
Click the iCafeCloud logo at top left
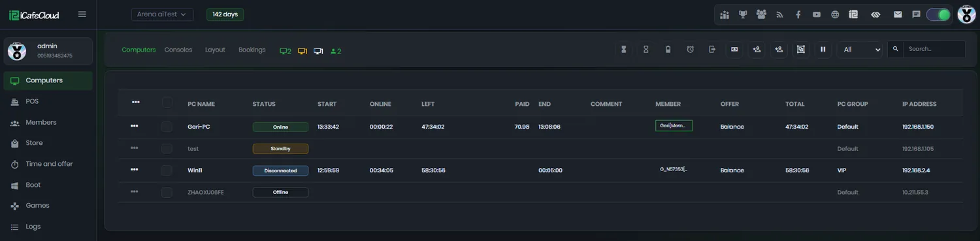point(34,15)
